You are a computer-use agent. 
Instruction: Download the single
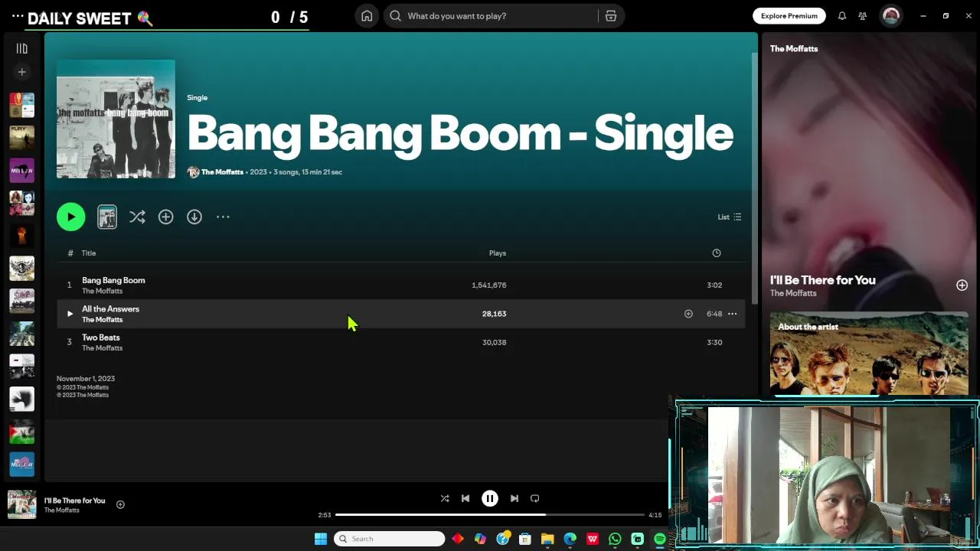tap(194, 217)
